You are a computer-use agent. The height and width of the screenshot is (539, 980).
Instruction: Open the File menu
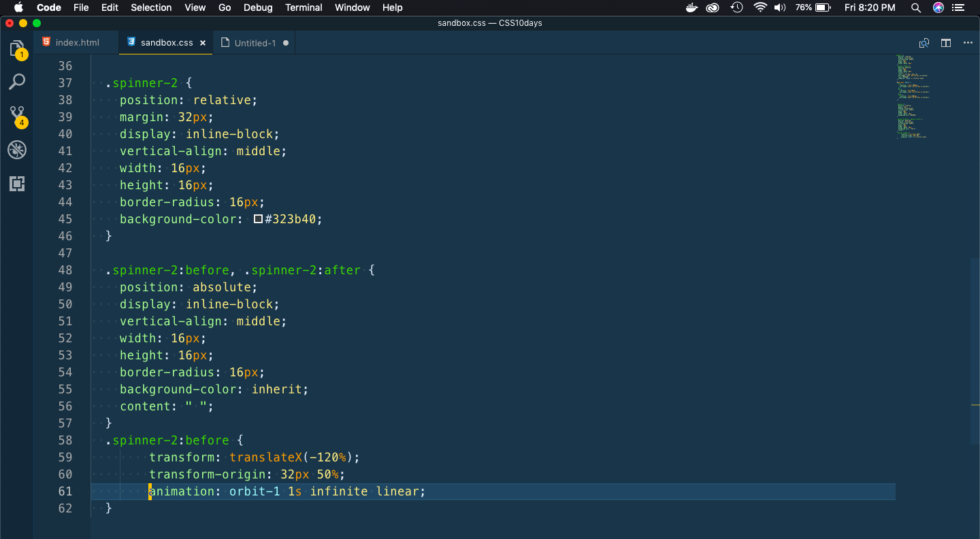tap(81, 7)
